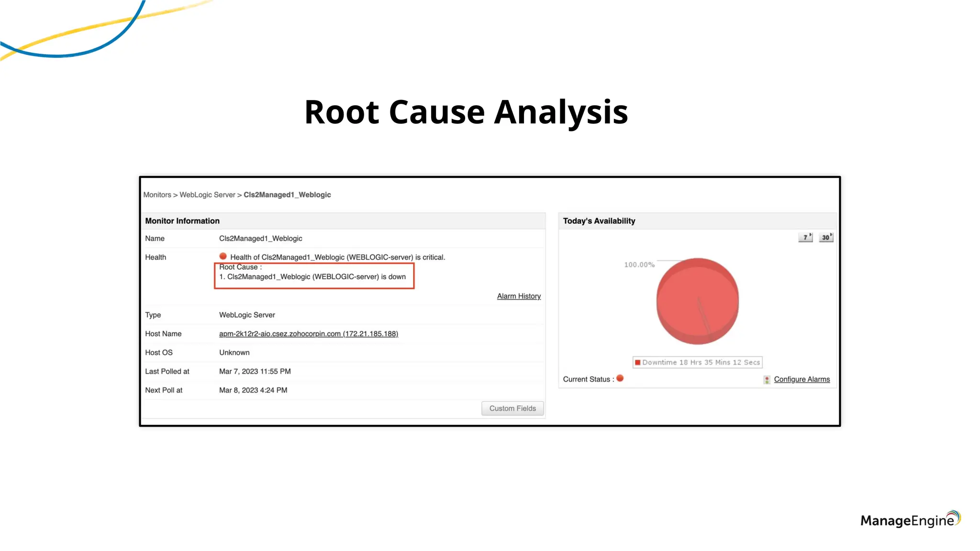Go to WebLogic Server in breadcrumb
The height and width of the screenshot is (551, 980).
pos(207,195)
